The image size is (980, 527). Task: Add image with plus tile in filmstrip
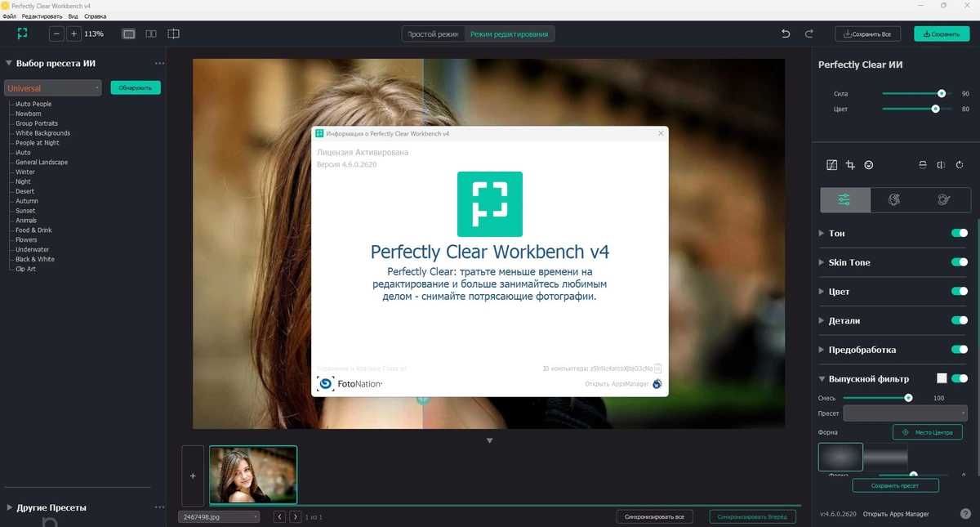point(193,476)
